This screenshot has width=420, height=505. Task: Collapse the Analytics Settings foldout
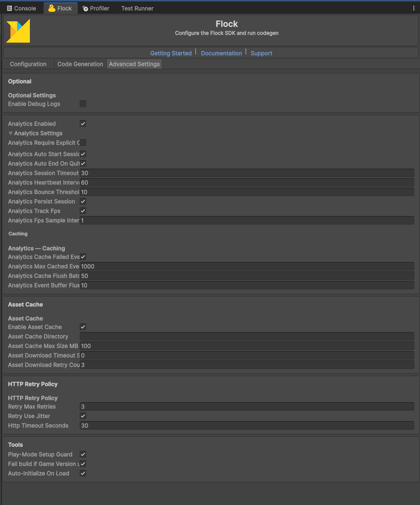(x=10, y=133)
